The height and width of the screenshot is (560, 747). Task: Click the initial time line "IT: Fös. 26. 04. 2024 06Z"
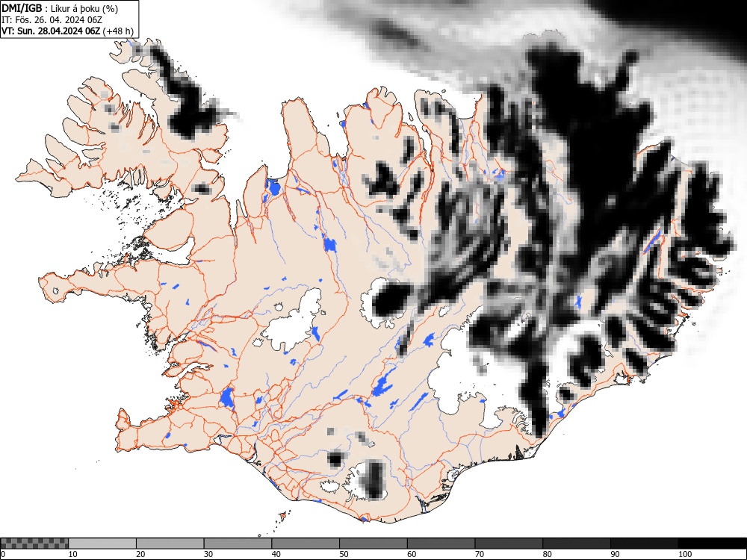point(52,20)
